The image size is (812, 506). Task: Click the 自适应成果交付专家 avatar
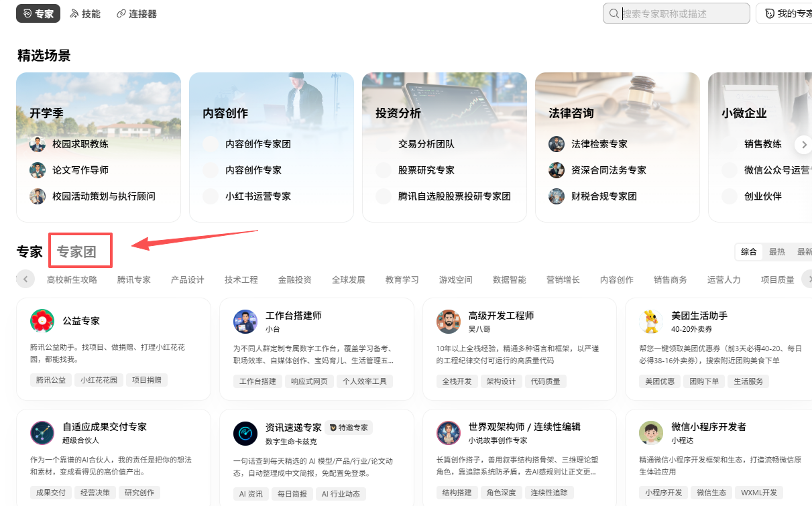pos(42,433)
